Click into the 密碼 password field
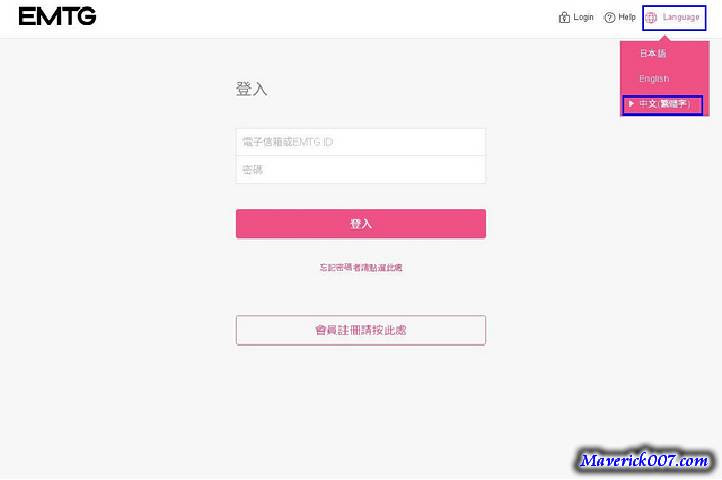Viewport: 722px width, 480px height. tap(360, 170)
